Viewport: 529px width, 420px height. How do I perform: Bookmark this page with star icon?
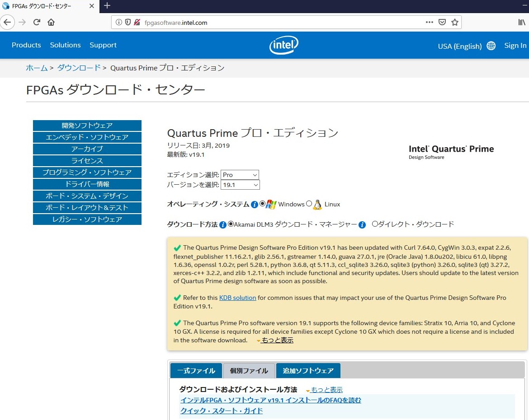(455, 22)
